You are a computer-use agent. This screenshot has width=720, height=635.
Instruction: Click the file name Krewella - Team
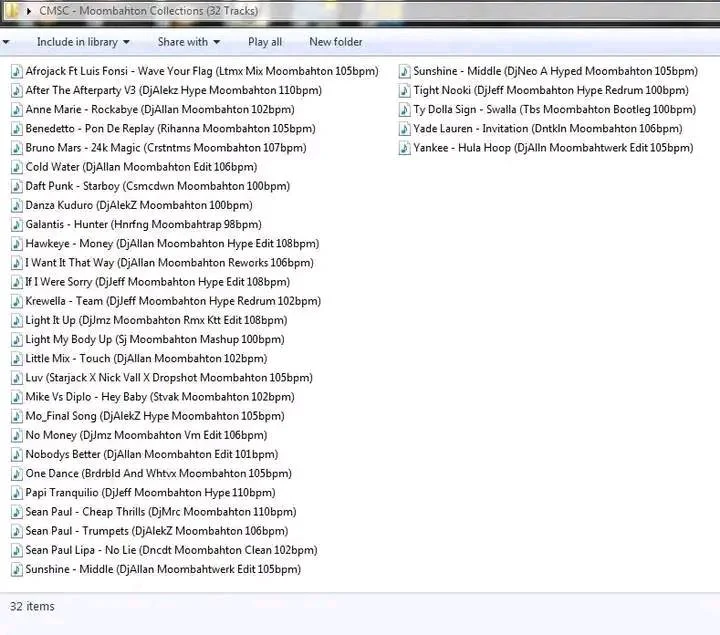pos(173,301)
